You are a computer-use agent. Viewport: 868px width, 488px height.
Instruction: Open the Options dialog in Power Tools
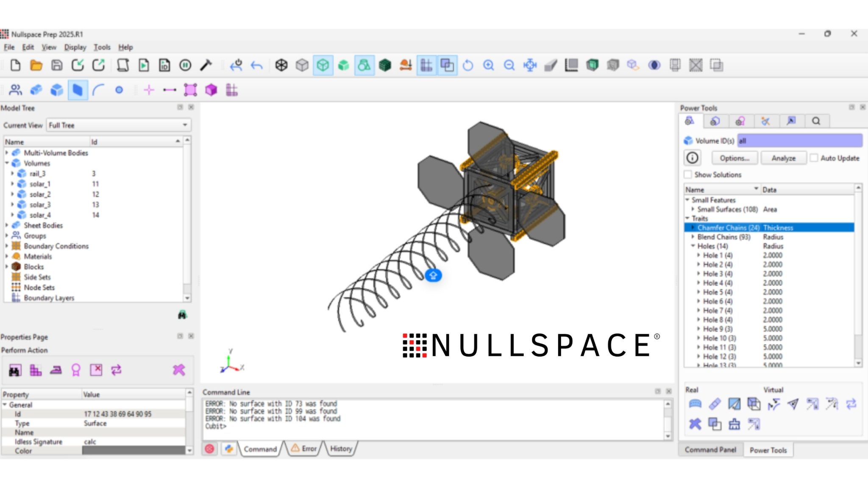tap(734, 158)
